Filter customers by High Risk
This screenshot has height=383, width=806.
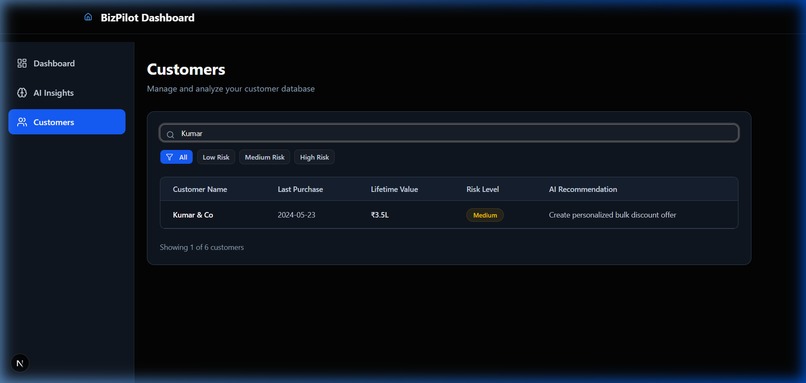[x=315, y=157]
